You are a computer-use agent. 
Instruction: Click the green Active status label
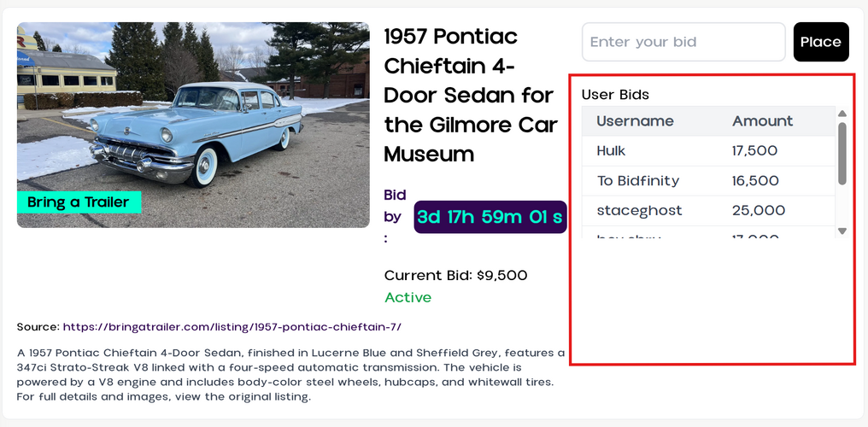pyautogui.click(x=408, y=297)
